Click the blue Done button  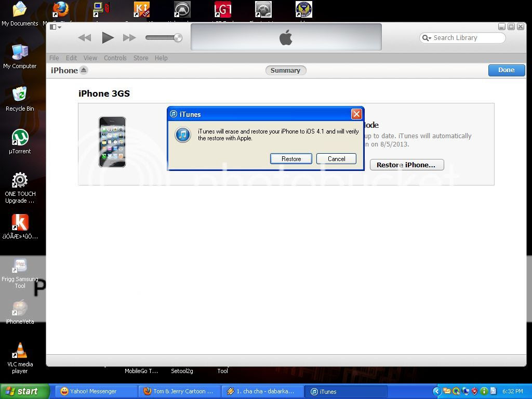tap(506, 70)
